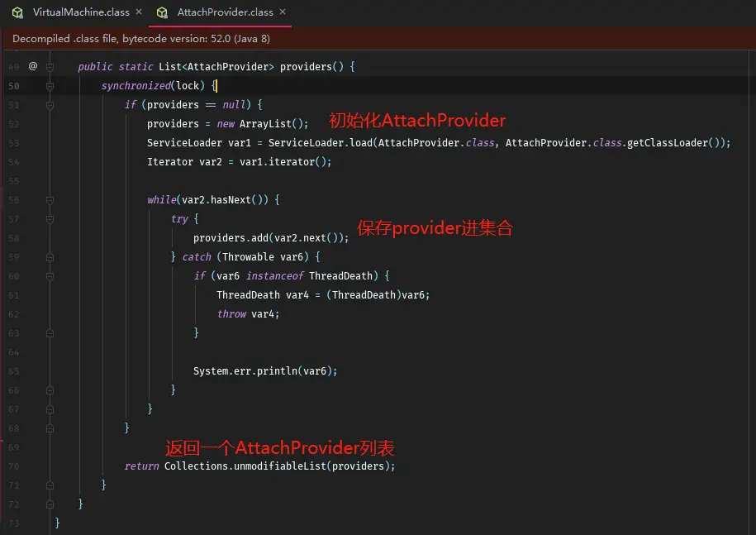Click 'throw var4;' statement
The image size is (756, 535).
[x=248, y=313]
